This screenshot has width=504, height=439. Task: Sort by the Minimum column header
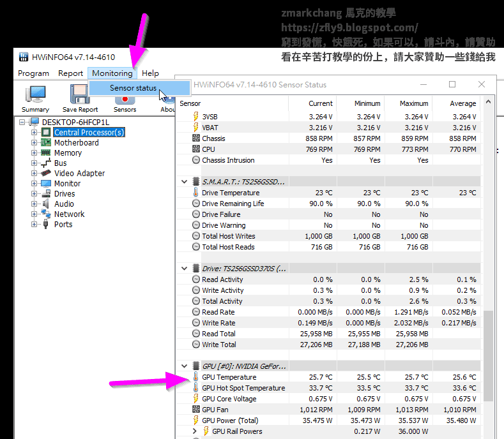point(361,103)
